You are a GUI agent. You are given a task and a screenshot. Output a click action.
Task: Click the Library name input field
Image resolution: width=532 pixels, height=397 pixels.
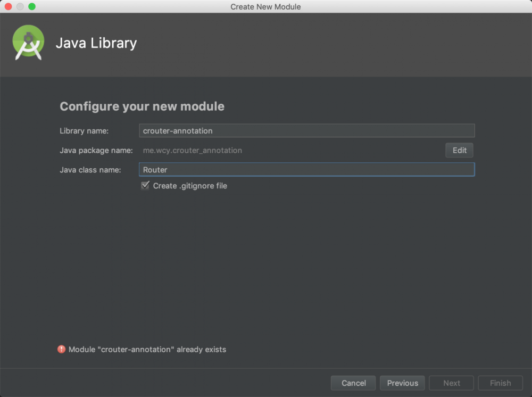coord(306,131)
